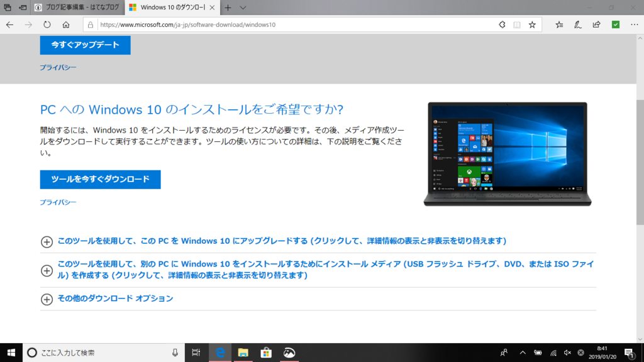Image resolution: width=644 pixels, height=362 pixels.
Task: Click the Edge taskbar icon
Action: point(220,353)
